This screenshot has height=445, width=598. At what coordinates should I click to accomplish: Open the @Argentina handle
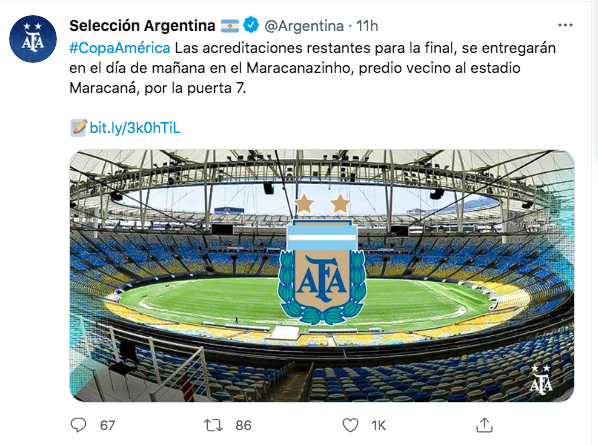click(304, 26)
